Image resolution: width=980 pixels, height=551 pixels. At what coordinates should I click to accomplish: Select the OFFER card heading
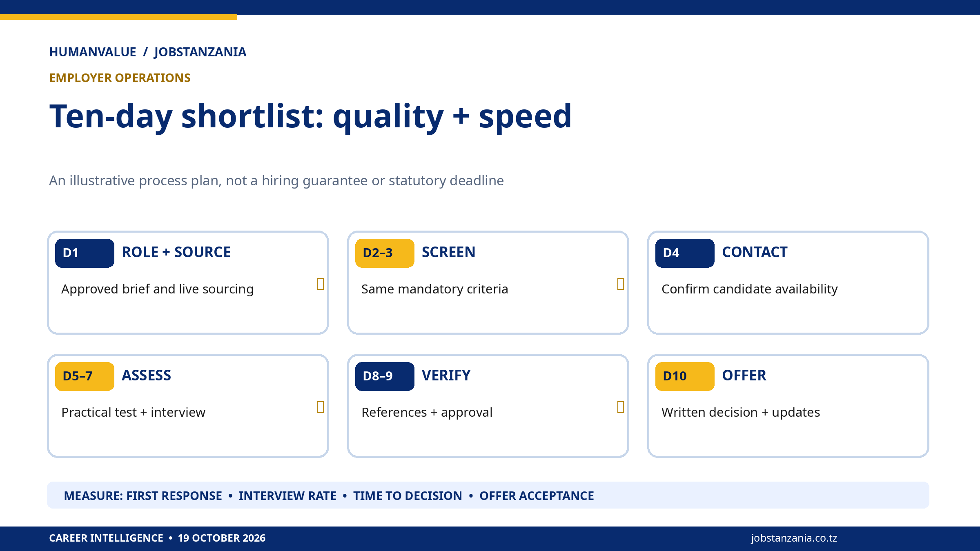point(744,375)
